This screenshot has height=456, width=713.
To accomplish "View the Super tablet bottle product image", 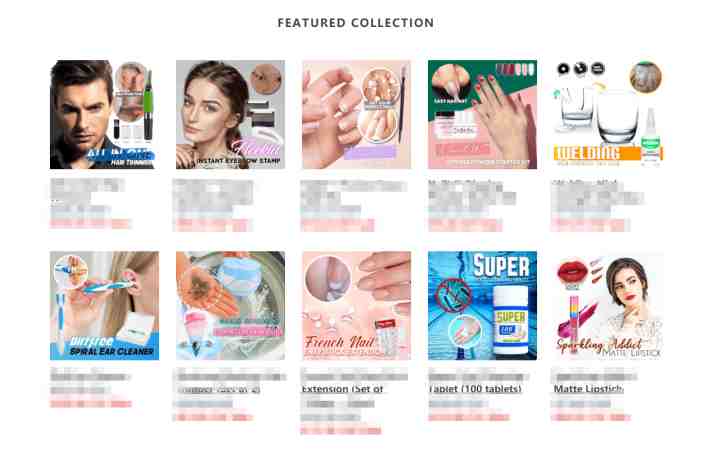I will [x=482, y=306].
